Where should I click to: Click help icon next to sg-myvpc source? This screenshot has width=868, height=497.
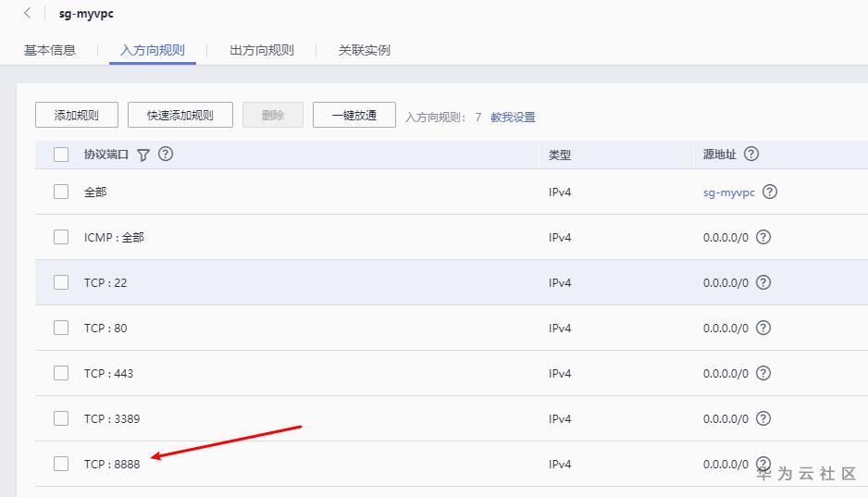tap(770, 193)
